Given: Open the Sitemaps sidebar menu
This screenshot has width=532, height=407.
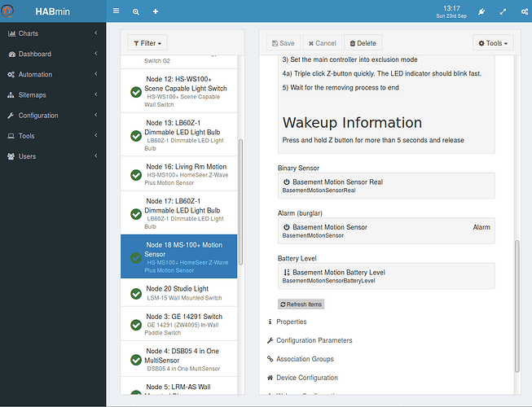Looking at the screenshot, I should click(x=53, y=94).
